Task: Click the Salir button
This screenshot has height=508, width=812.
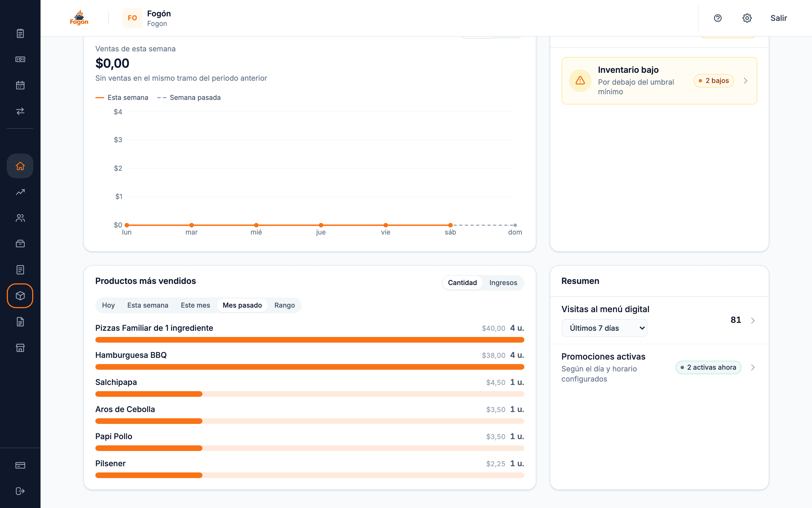Action: click(778, 18)
